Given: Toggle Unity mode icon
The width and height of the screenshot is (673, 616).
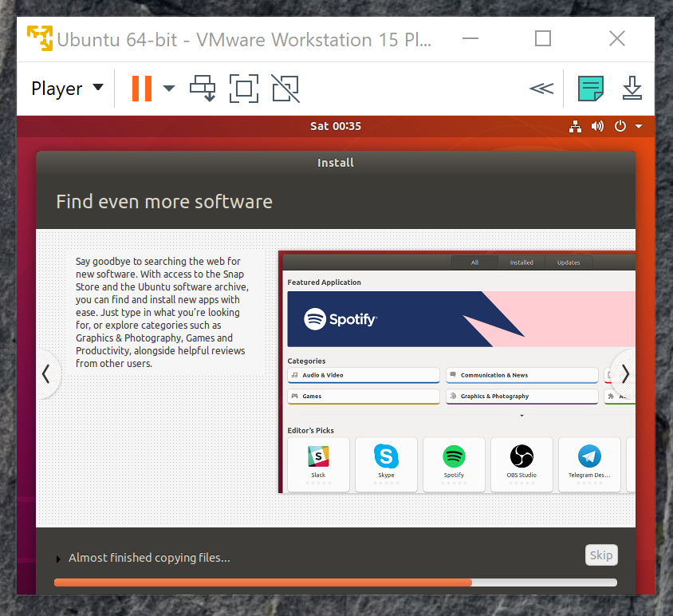Looking at the screenshot, I should click(285, 89).
